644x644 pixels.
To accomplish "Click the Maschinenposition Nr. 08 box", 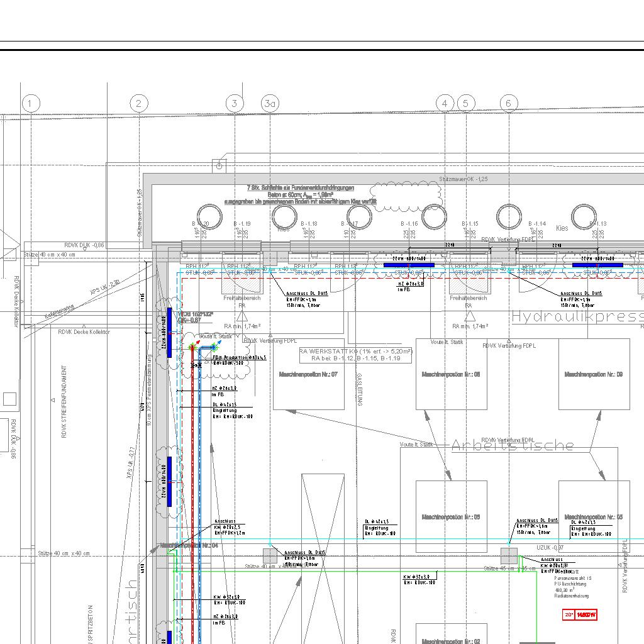I will point(451,374).
